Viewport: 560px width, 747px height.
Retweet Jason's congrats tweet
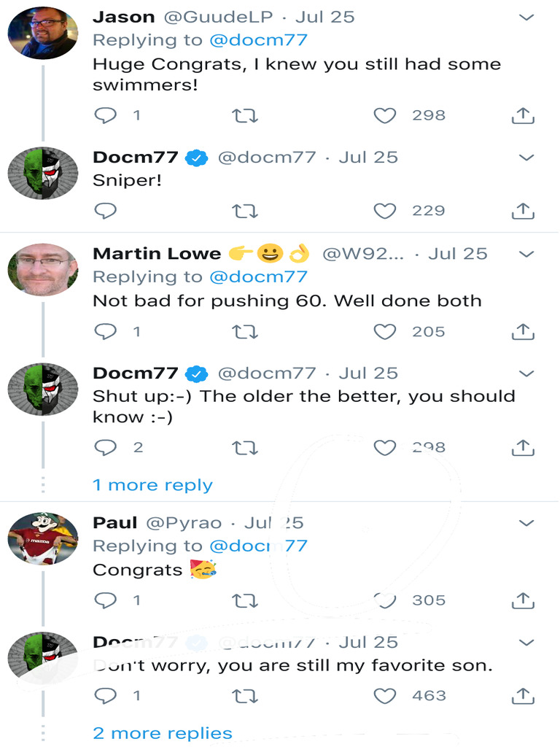tap(244, 115)
